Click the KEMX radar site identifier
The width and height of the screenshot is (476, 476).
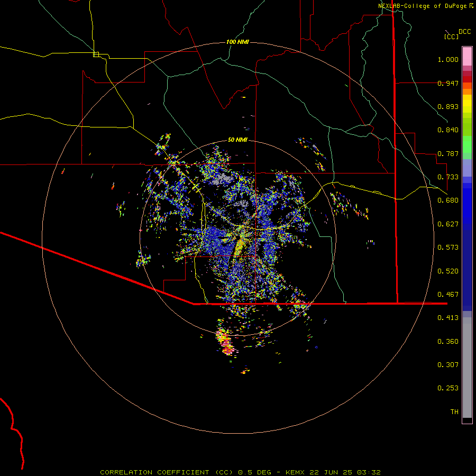[296, 472]
